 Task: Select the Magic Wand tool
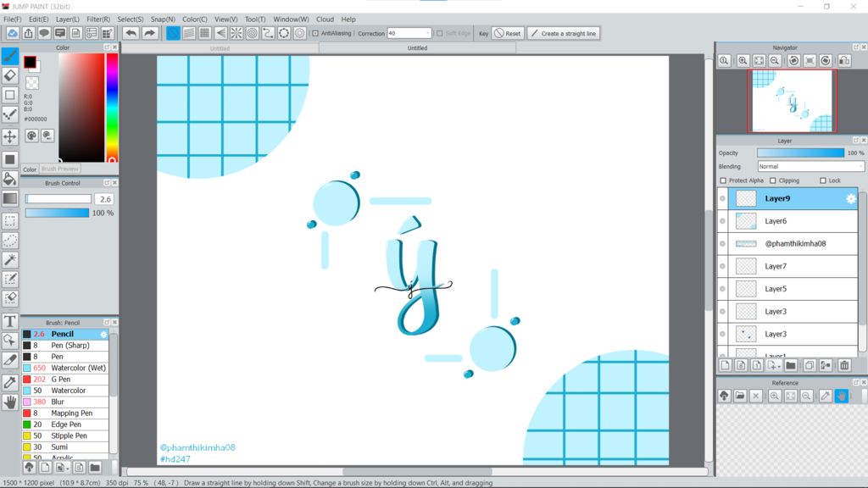[10, 259]
